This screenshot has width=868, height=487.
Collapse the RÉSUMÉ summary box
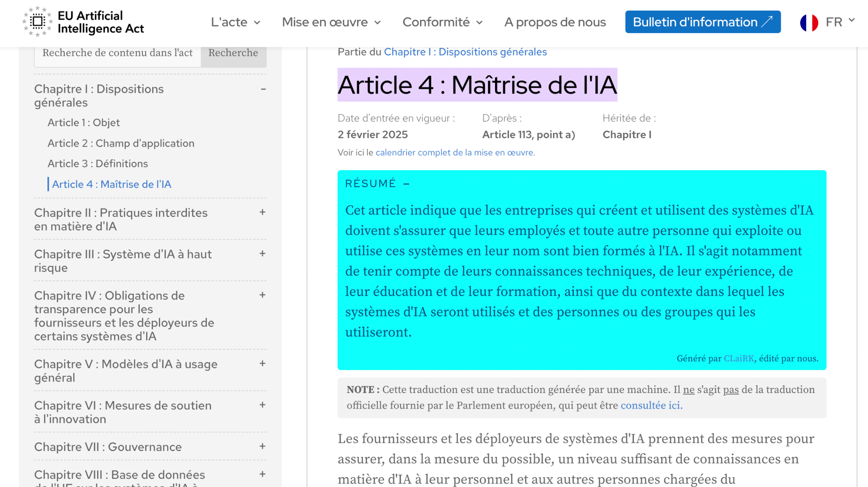click(406, 184)
